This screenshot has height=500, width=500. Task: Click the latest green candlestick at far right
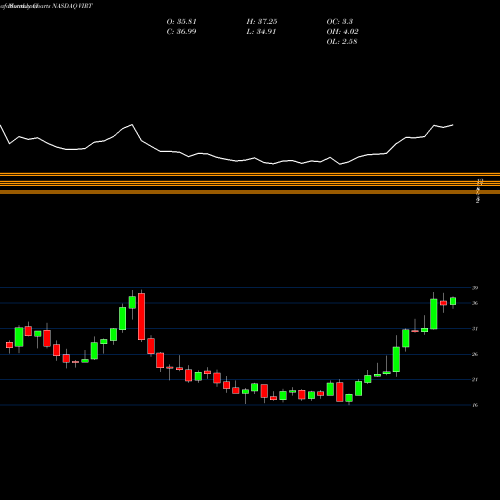coord(453,301)
